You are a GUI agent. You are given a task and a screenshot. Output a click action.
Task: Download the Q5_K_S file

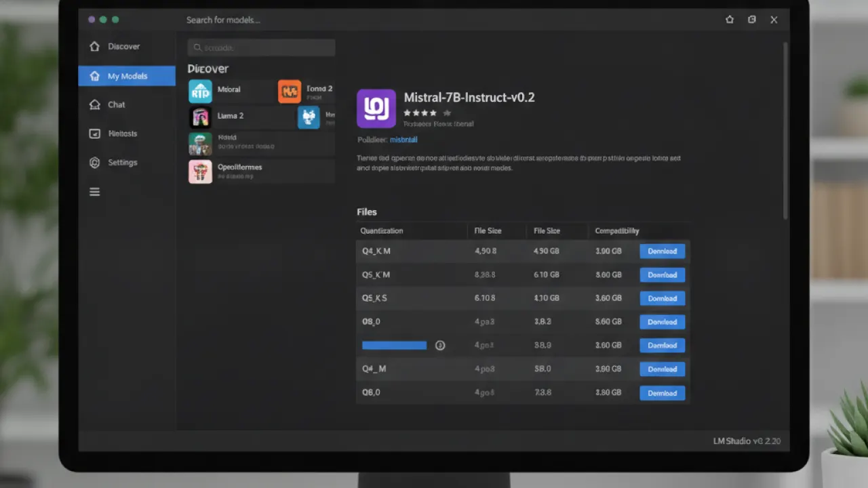pyautogui.click(x=663, y=299)
